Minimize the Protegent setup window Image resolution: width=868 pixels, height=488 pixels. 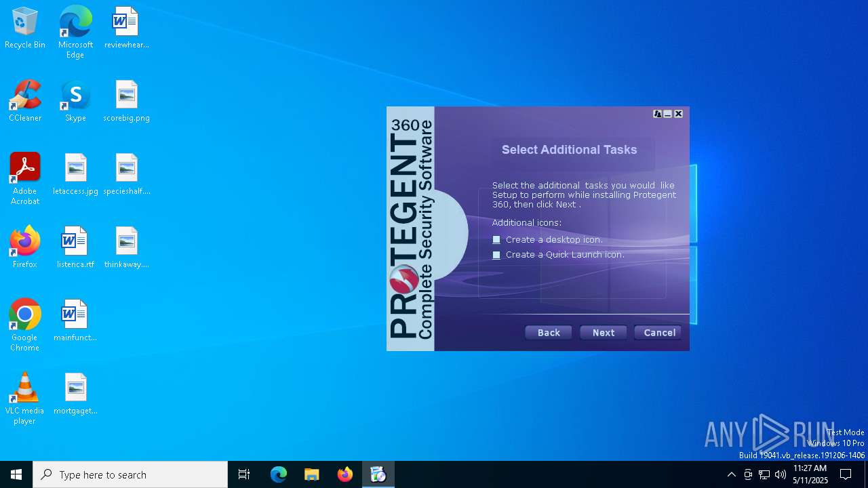[x=667, y=114]
